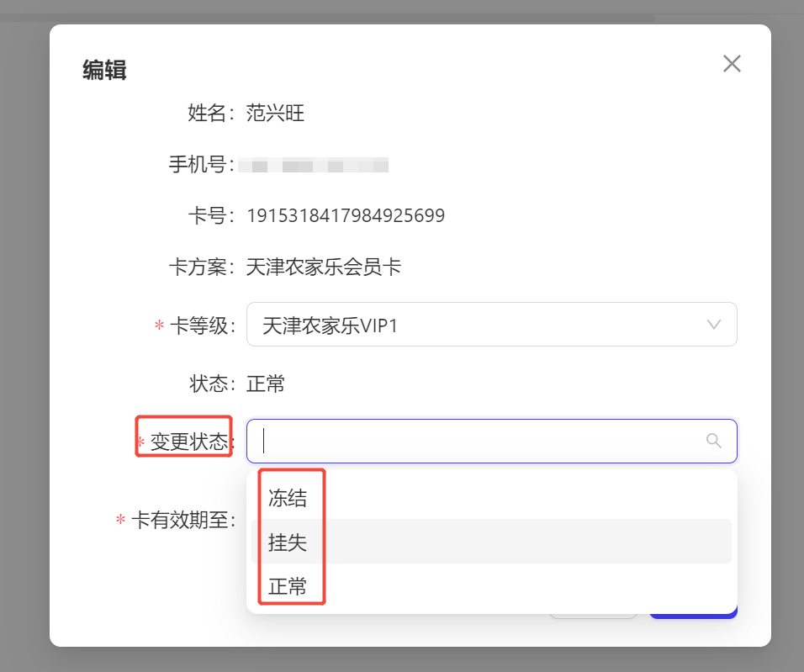Click the 手机号 field label
Viewport: 804px width, 672px height.
(x=202, y=165)
